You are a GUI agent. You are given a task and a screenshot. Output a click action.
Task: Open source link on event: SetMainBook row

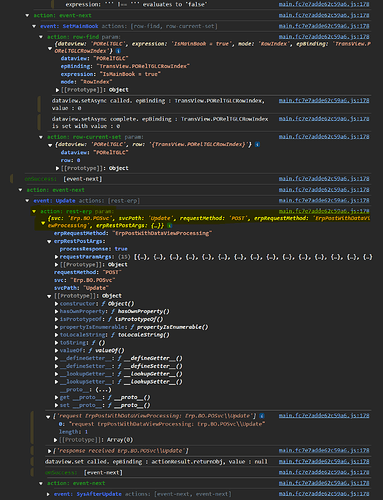point(324,26)
